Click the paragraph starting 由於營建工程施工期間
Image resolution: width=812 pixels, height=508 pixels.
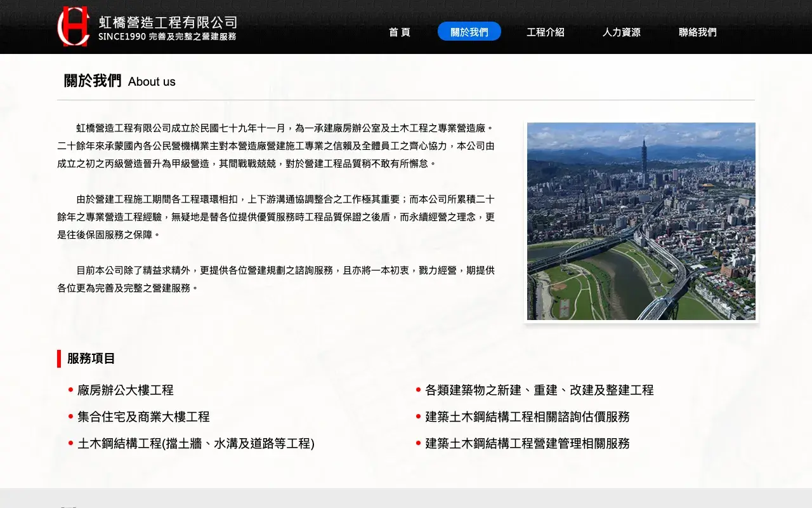[x=276, y=217]
